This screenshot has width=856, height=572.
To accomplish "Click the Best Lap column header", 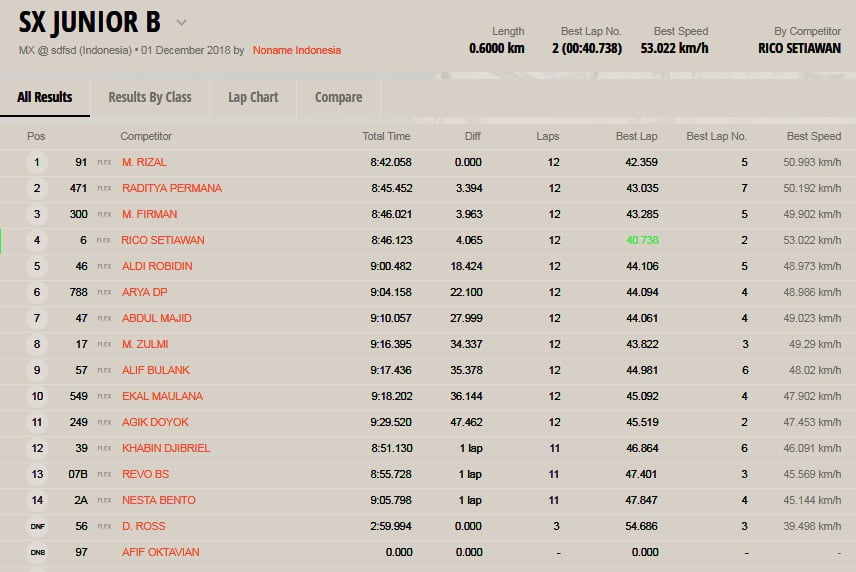I will pyautogui.click(x=636, y=136).
